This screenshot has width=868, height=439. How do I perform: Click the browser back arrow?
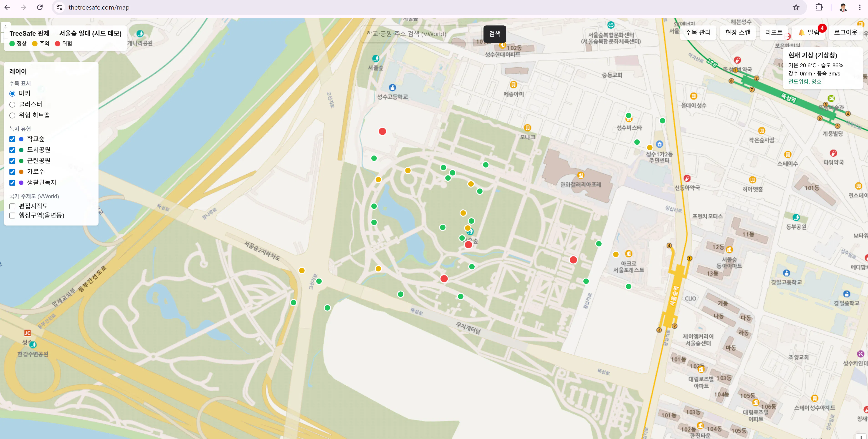click(7, 7)
